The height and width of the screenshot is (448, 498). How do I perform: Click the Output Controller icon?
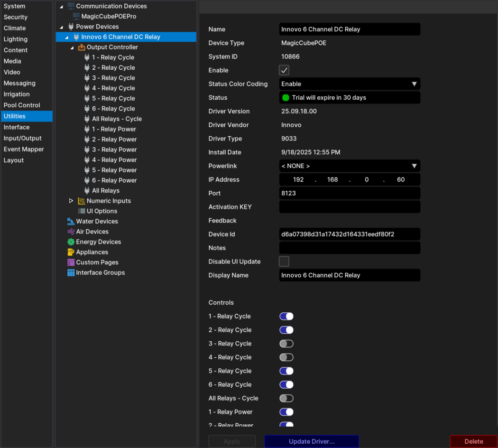(81, 47)
